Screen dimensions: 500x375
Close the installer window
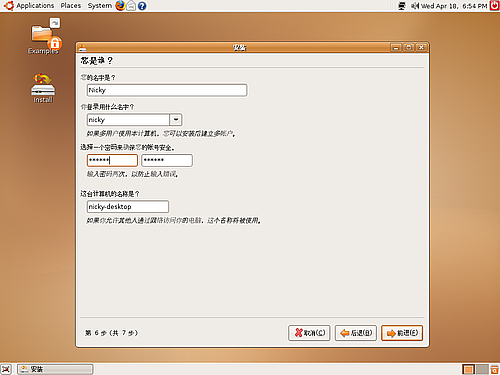(x=421, y=48)
